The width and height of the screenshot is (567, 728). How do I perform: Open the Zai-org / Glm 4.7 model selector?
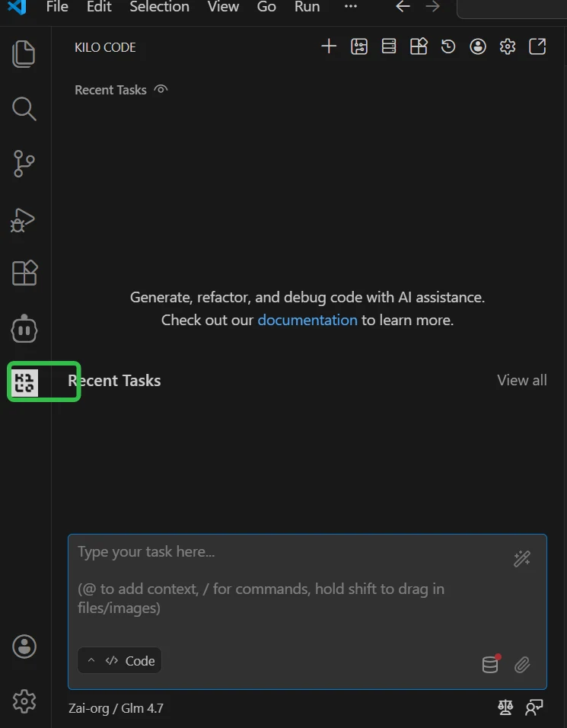click(116, 708)
